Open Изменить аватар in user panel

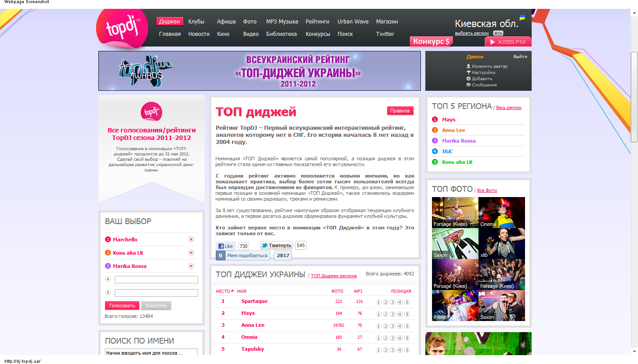pos(490,66)
